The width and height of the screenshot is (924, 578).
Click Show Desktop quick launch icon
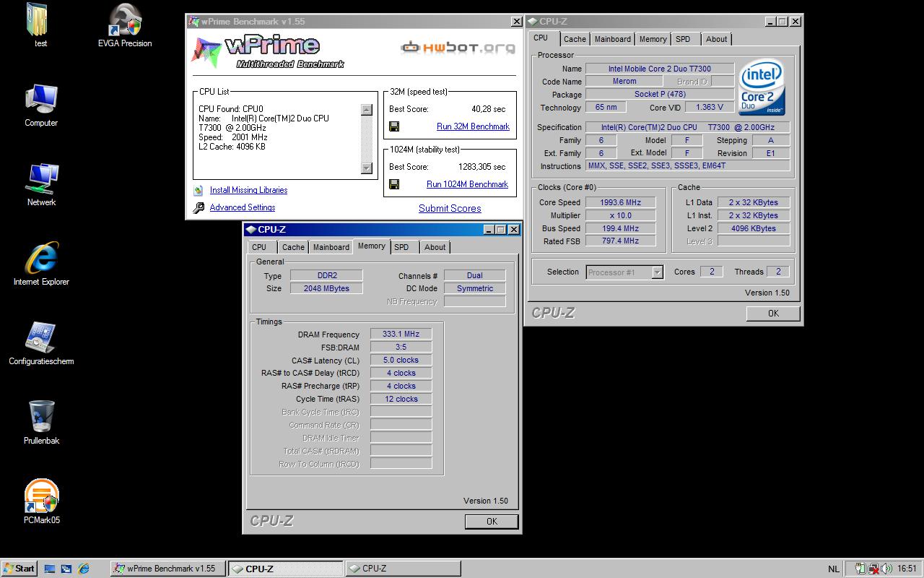50,569
